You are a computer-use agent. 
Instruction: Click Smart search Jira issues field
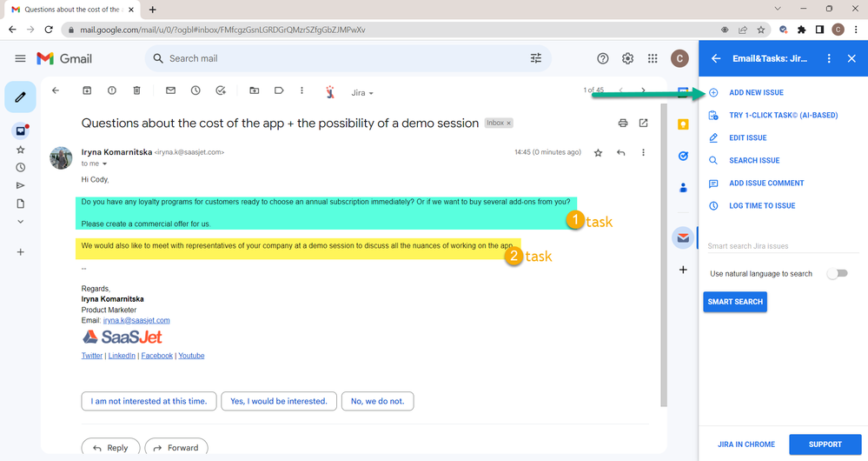click(x=783, y=246)
